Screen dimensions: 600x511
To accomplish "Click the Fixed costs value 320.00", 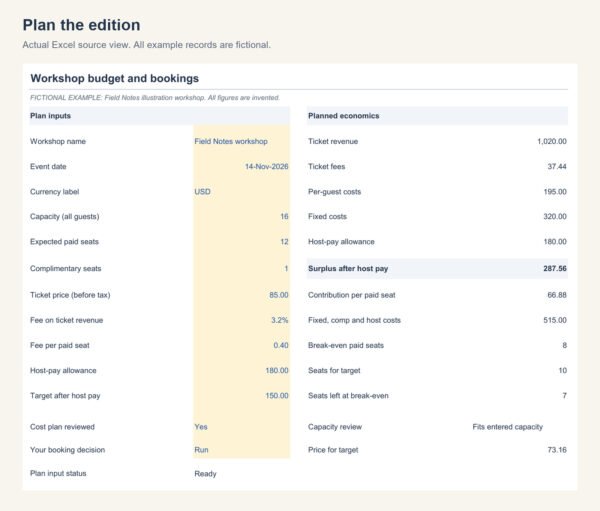I will click(x=555, y=217).
